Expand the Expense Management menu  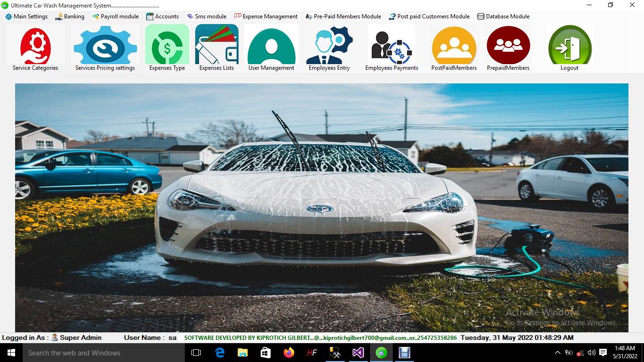[x=266, y=16]
